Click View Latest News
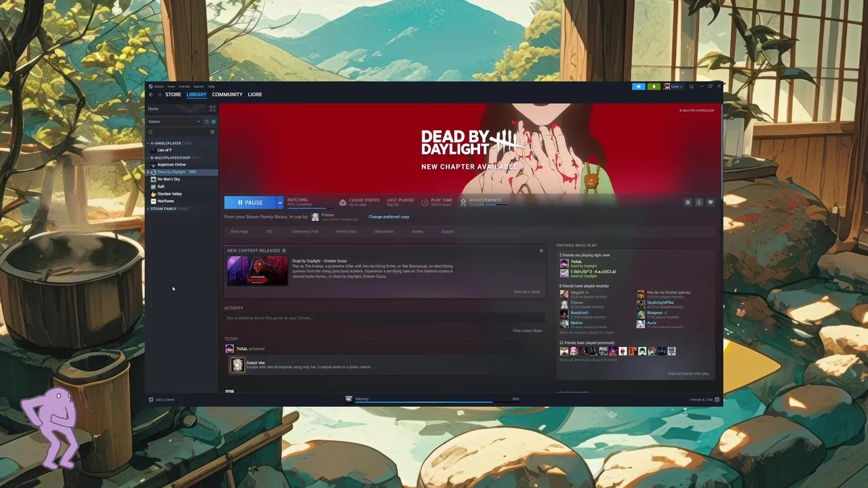Viewport: 868px width, 488px height. (x=527, y=331)
